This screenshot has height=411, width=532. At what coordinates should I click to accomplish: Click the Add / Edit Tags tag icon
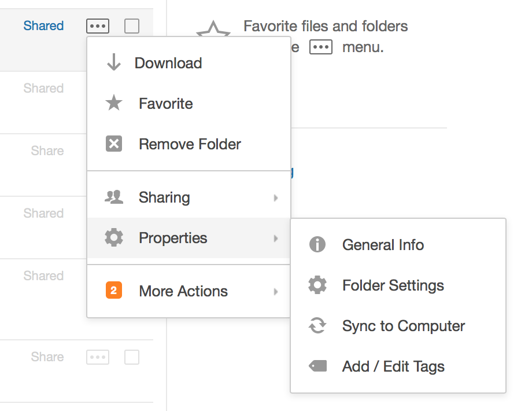pos(317,366)
